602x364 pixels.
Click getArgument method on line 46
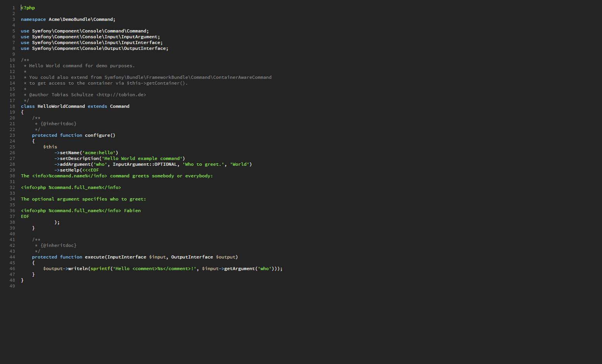pos(239,269)
